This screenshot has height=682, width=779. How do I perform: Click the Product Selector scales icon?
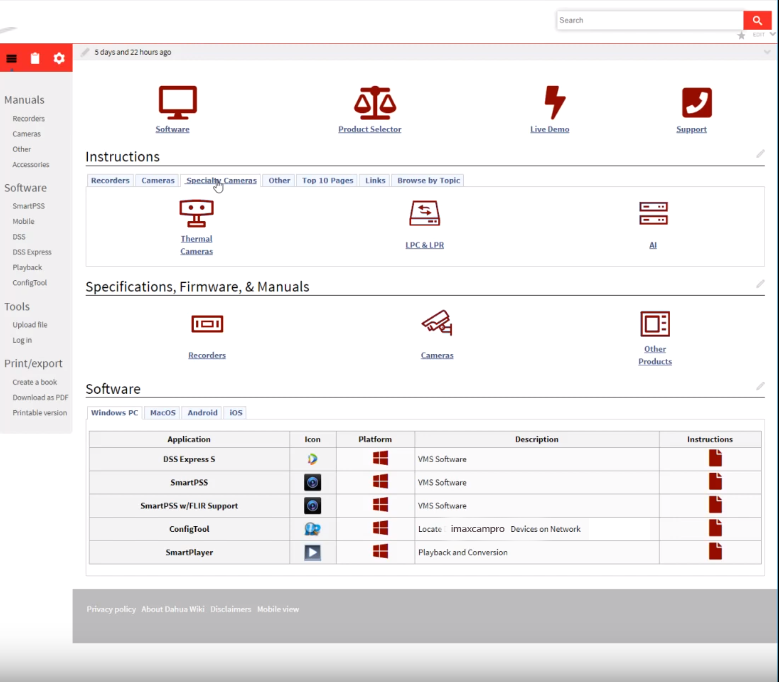375,103
